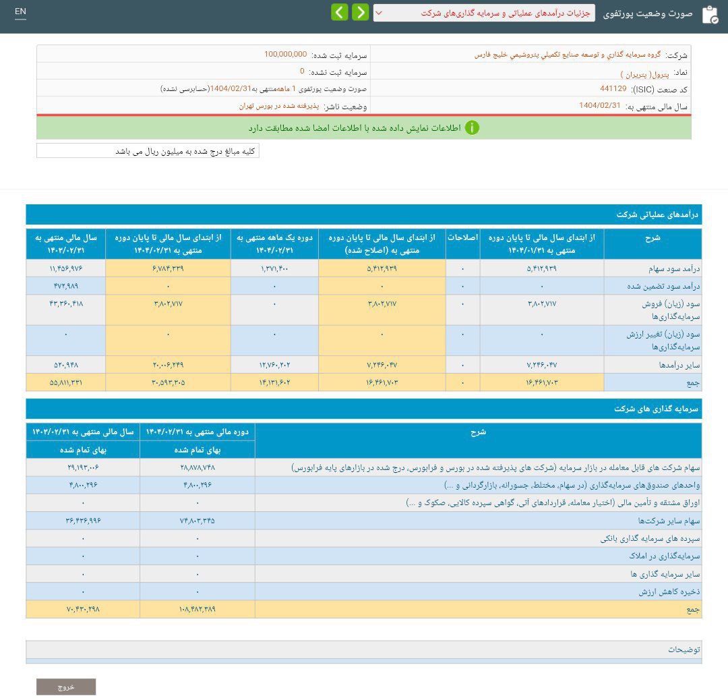Click industry code value 441129
728x700 pixels.
pos(613,88)
